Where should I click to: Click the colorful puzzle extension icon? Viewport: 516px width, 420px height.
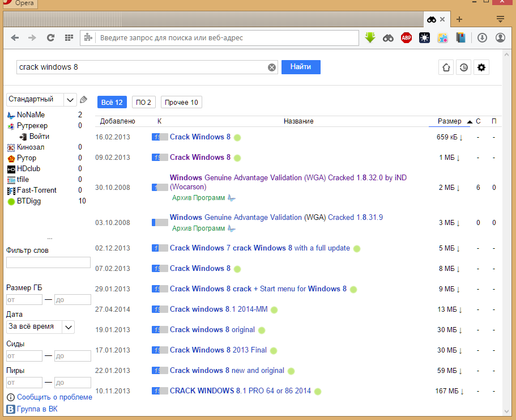(442, 38)
